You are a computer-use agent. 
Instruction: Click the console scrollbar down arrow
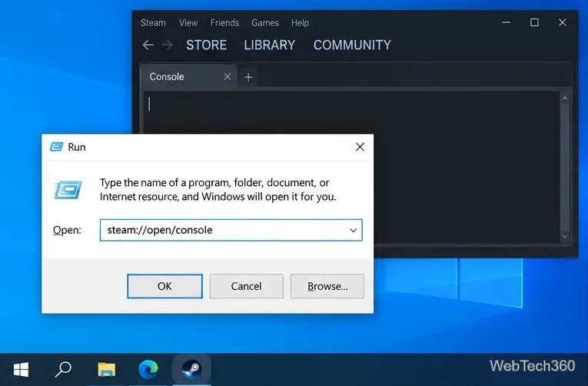(x=565, y=236)
